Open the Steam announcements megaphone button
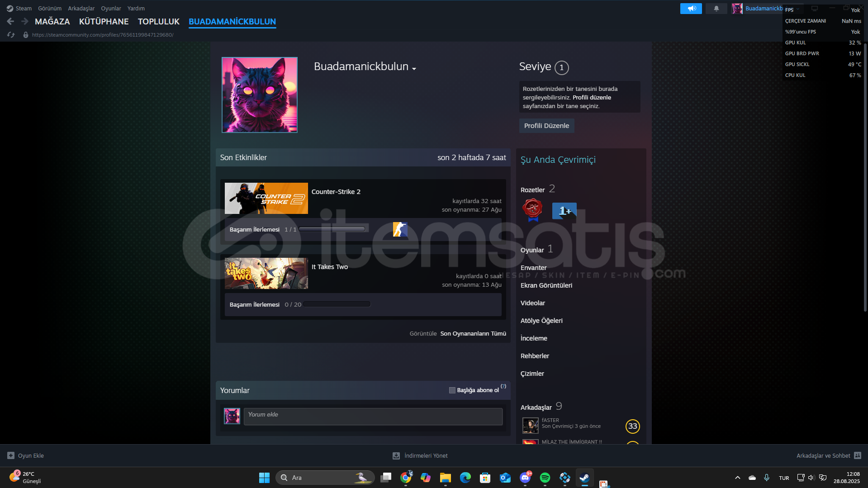868x488 pixels. pyautogui.click(x=691, y=9)
